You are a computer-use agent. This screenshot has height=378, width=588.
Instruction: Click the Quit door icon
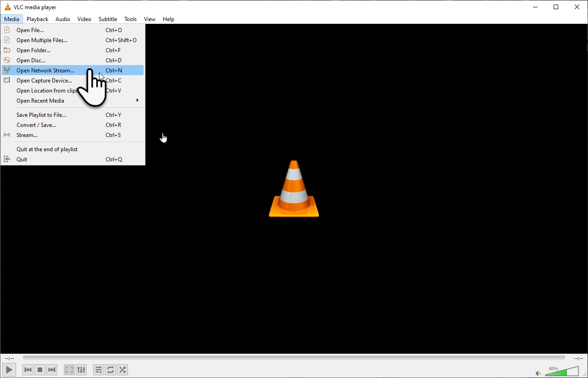(x=7, y=159)
